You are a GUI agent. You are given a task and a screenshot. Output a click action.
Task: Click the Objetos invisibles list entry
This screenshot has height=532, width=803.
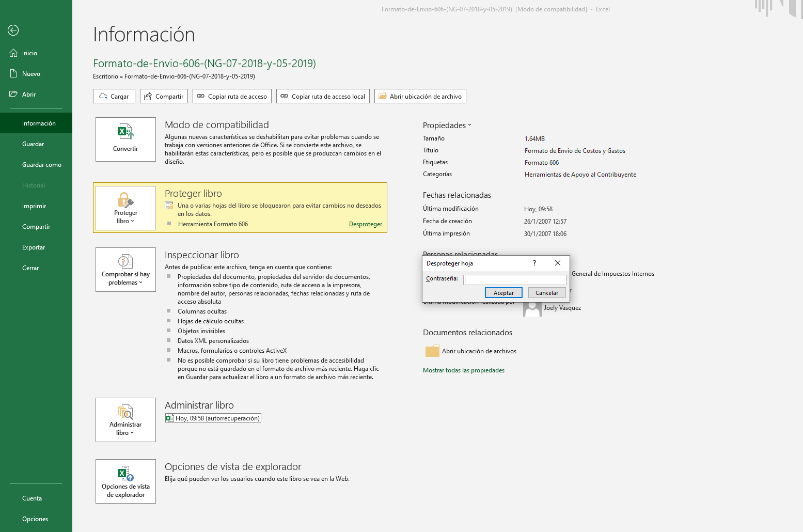click(x=201, y=331)
